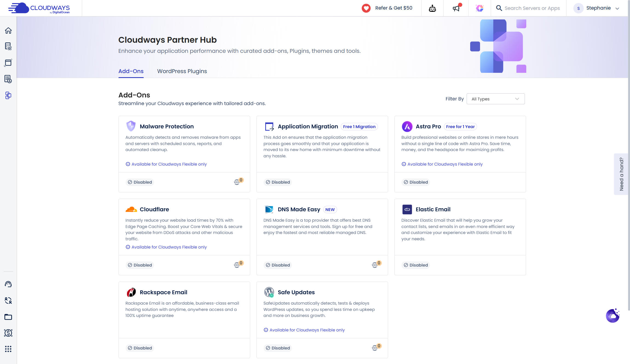Viewport: 630px width, 364px height.
Task: Enable the Cloudflare add-on toggle
Action: pos(140,265)
